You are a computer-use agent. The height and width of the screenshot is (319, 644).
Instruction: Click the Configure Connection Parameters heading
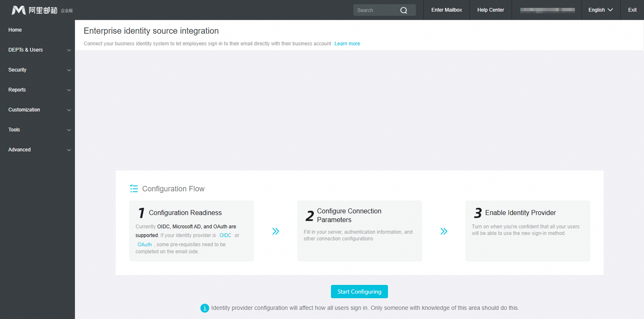point(349,215)
